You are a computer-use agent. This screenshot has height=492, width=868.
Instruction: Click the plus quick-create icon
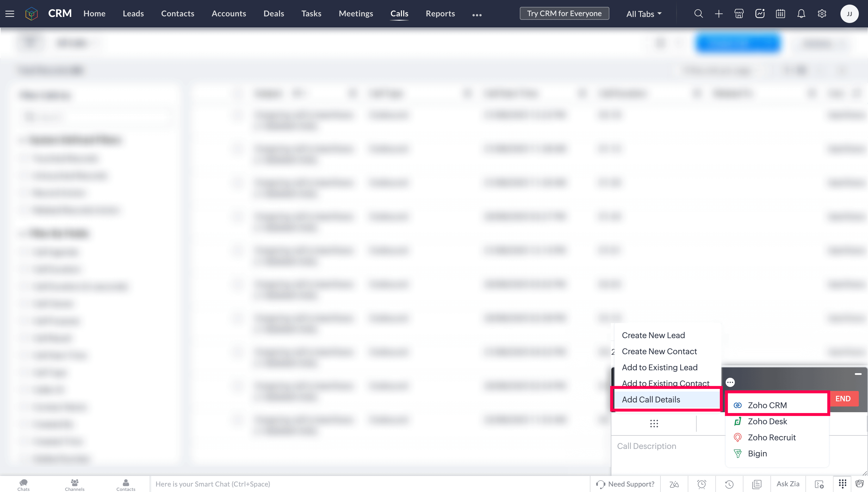719,14
